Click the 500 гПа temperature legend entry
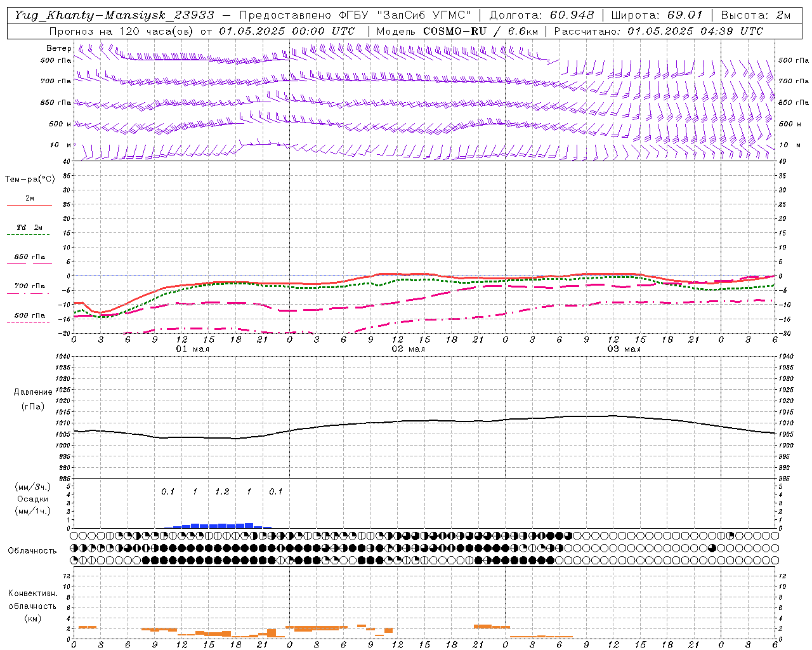 [x=29, y=315]
